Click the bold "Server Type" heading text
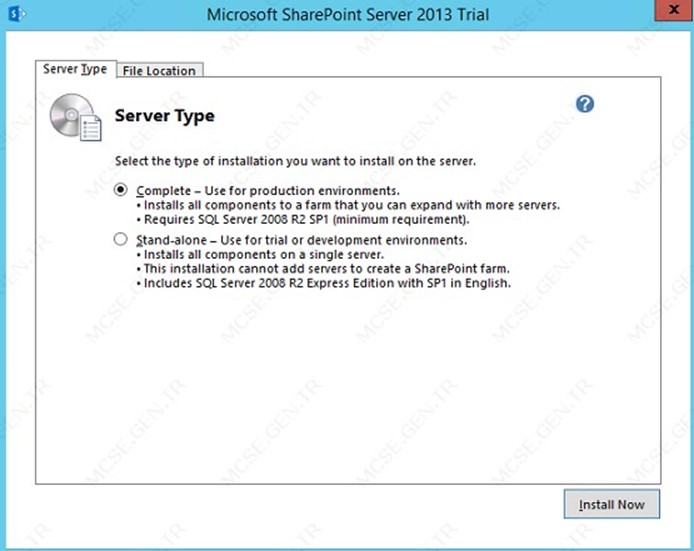The image size is (694, 551). [165, 116]
